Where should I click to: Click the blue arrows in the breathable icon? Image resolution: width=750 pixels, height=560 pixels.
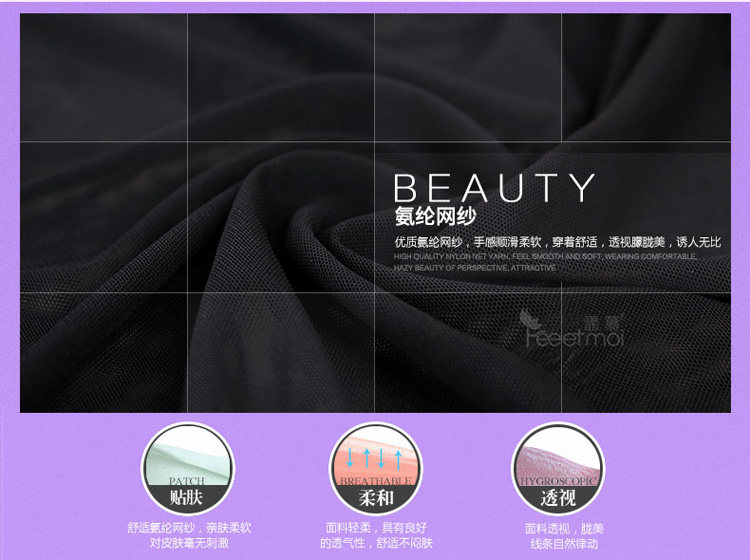(x=375, y=457)
